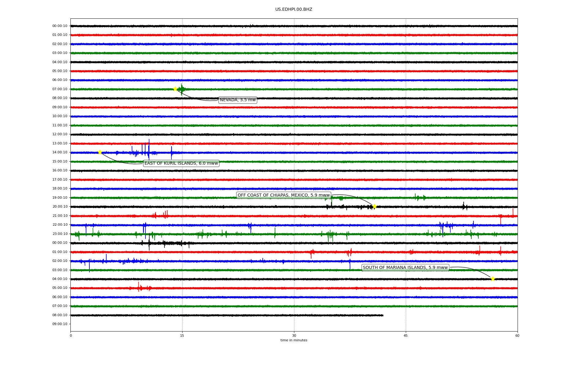Select the 'SOUTH OF MARIANA ISLANDS, 5.9 mww' label
This screenshot has width=588, height=368.
point(405,268)
